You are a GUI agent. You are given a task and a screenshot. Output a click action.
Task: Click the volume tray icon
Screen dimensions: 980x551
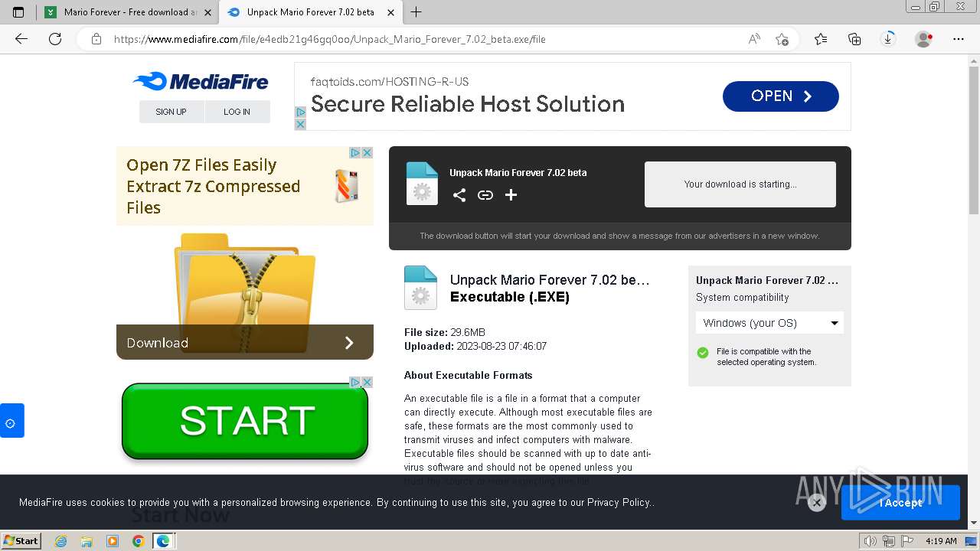coord(871,541)
